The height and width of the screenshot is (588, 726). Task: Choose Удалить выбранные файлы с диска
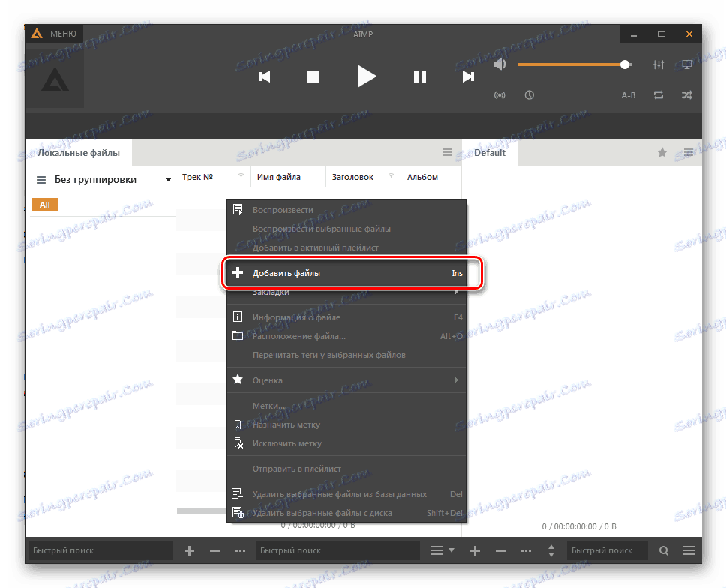[346, 513]
